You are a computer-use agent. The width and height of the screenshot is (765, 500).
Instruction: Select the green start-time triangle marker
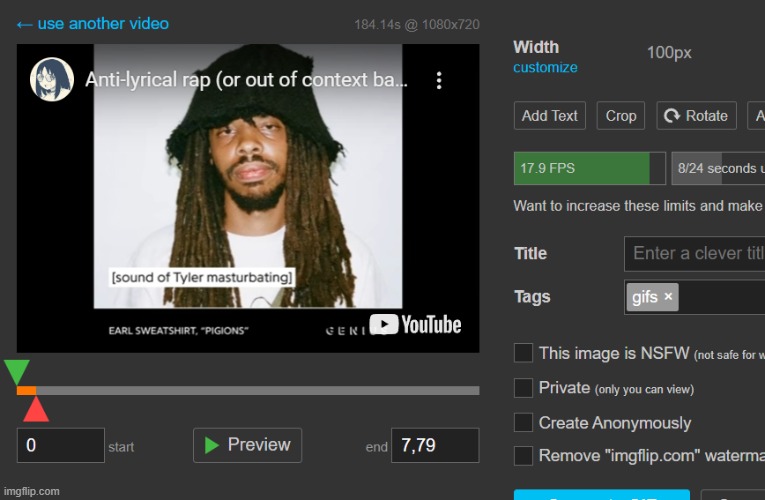(17, 373)
